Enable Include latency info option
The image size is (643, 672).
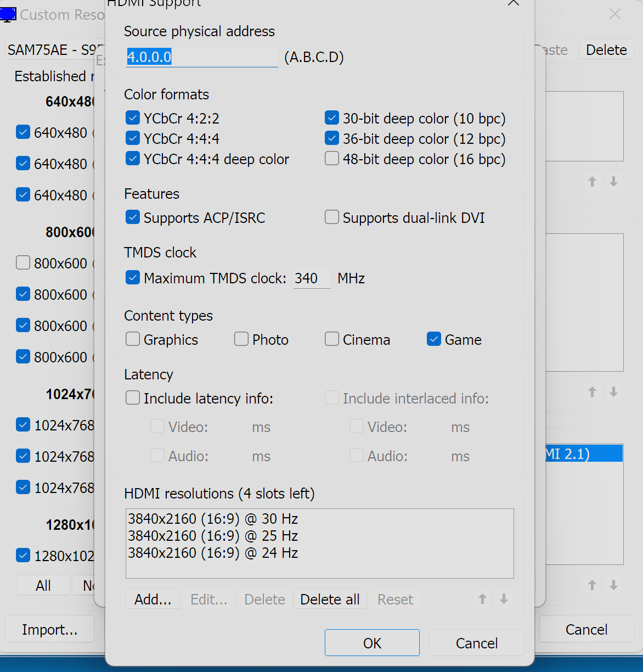[x=133, y=398]
